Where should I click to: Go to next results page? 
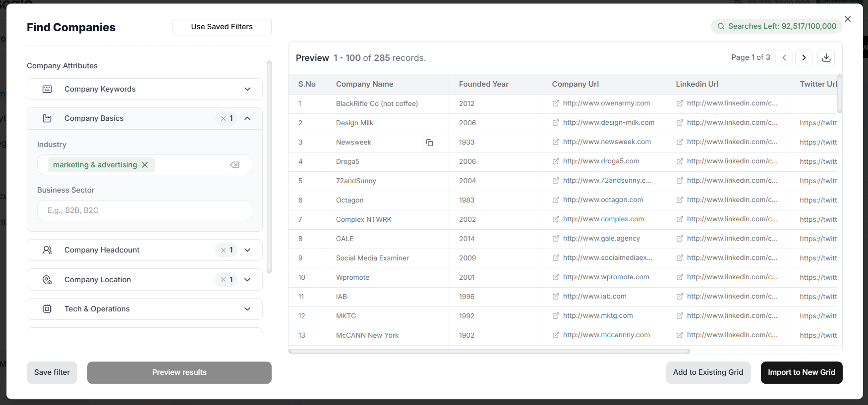[804, 58]
